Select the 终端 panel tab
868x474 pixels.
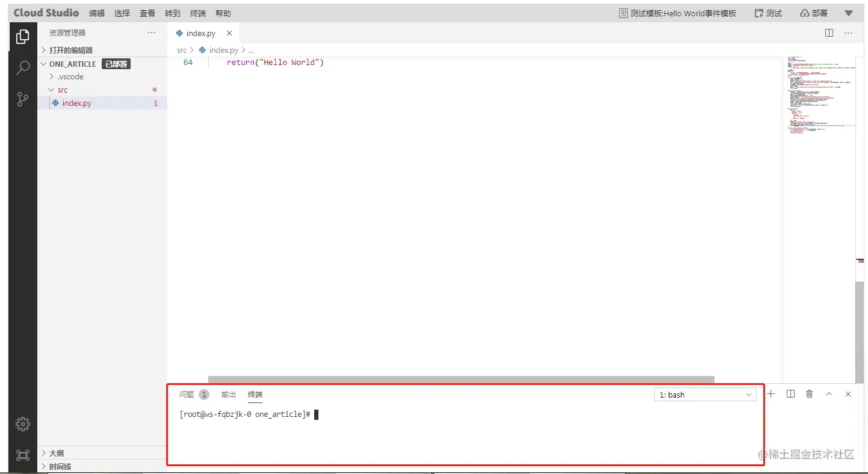(x=255, y=395)
